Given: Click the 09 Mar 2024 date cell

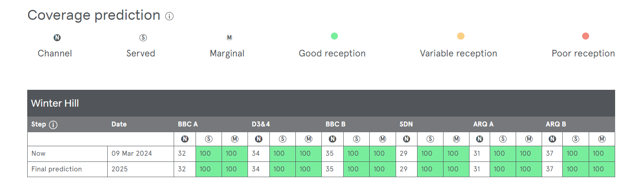Looking at the screenshot, I should (132, 154).
